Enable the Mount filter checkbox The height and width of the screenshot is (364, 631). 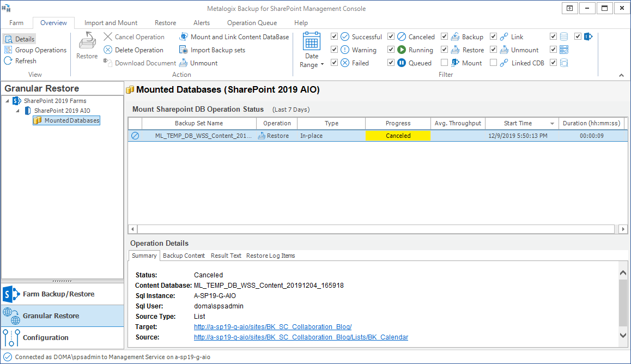click(x=445, y=63)
